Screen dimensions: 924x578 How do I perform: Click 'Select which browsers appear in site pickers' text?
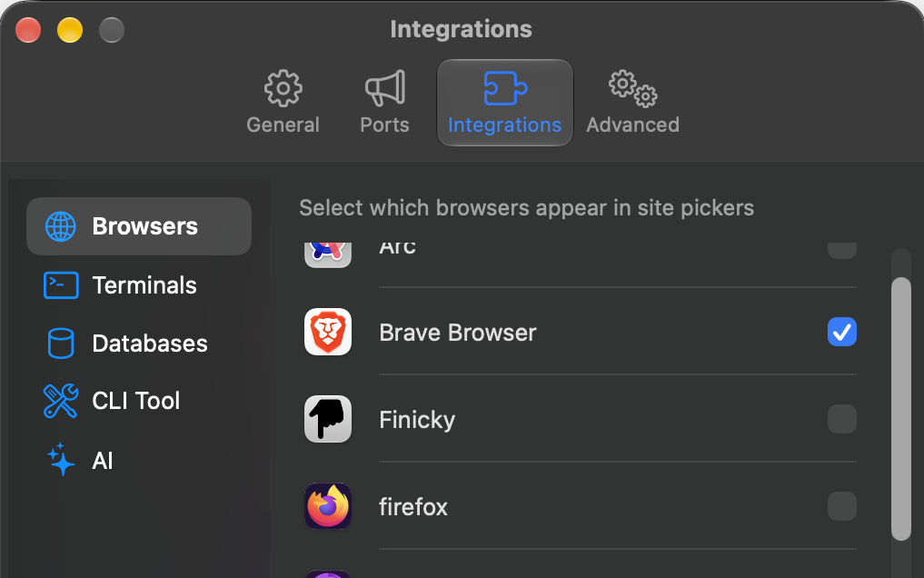[526, 208]
